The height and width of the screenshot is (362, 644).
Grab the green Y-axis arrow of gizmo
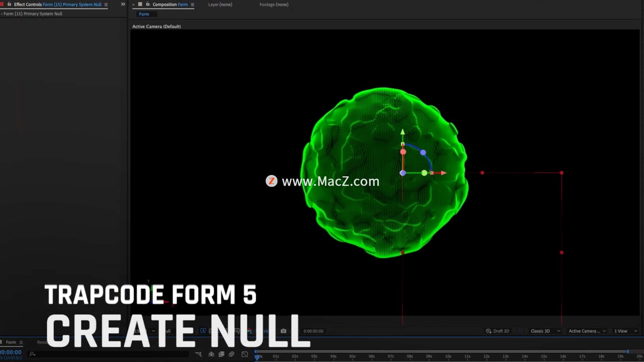[402, 132]
